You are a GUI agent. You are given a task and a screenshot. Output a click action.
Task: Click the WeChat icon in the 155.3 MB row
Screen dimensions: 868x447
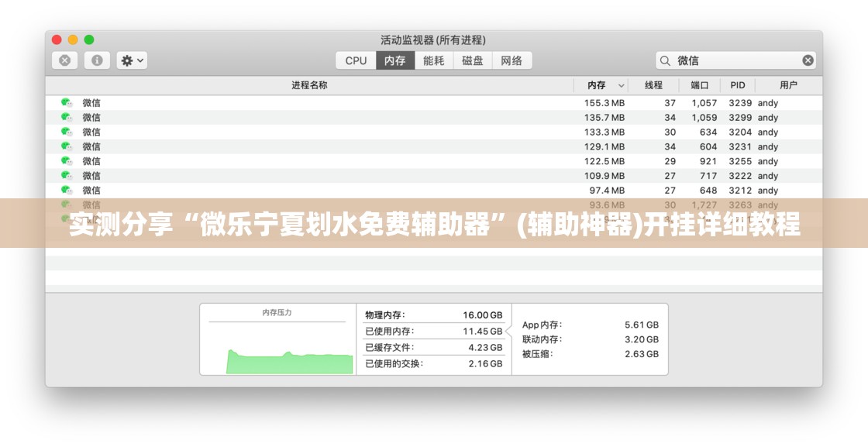point(67,102)
